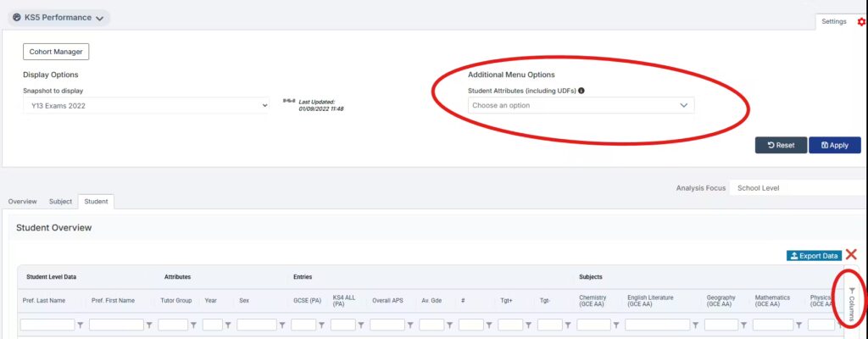Screen dimensions: 868x339
Task: Click filter icon for Overall APS column
Action: coord(411,325)
